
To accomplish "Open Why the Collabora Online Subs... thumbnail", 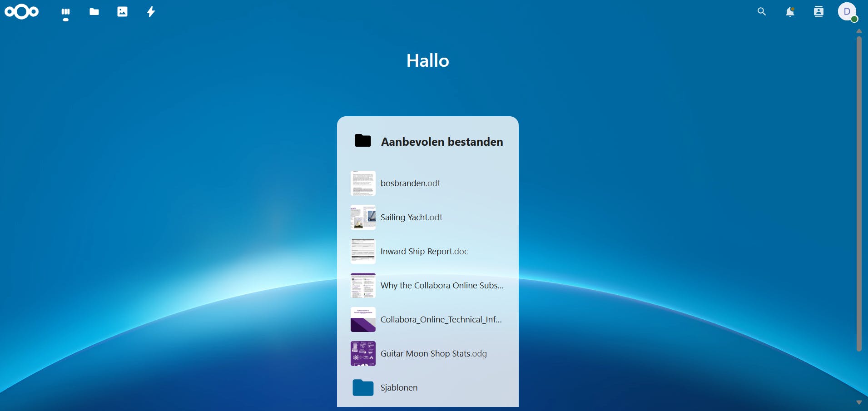I will coord(363,285).
